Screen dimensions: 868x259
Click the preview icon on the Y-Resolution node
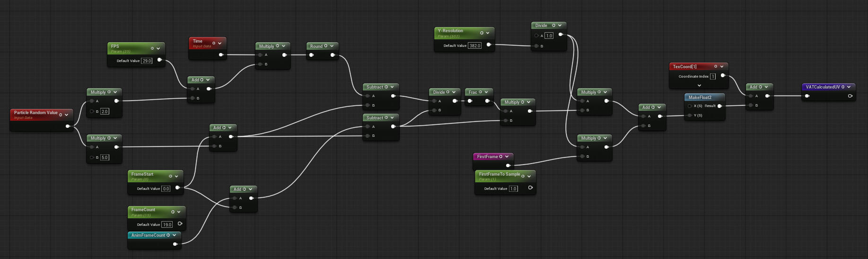[482, 33]
